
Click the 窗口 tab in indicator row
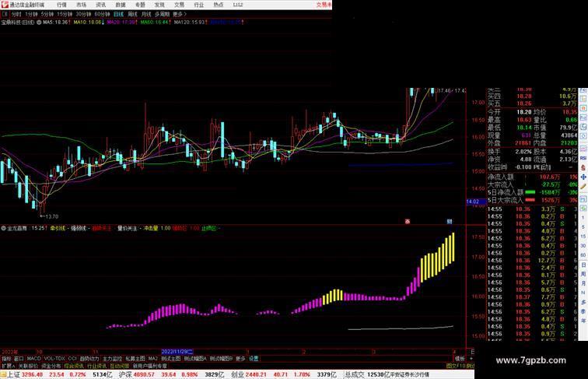click(19, 359)
